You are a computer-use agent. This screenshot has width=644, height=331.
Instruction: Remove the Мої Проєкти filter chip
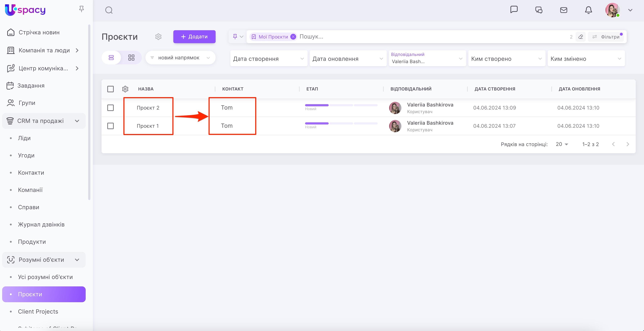[293, 37]
